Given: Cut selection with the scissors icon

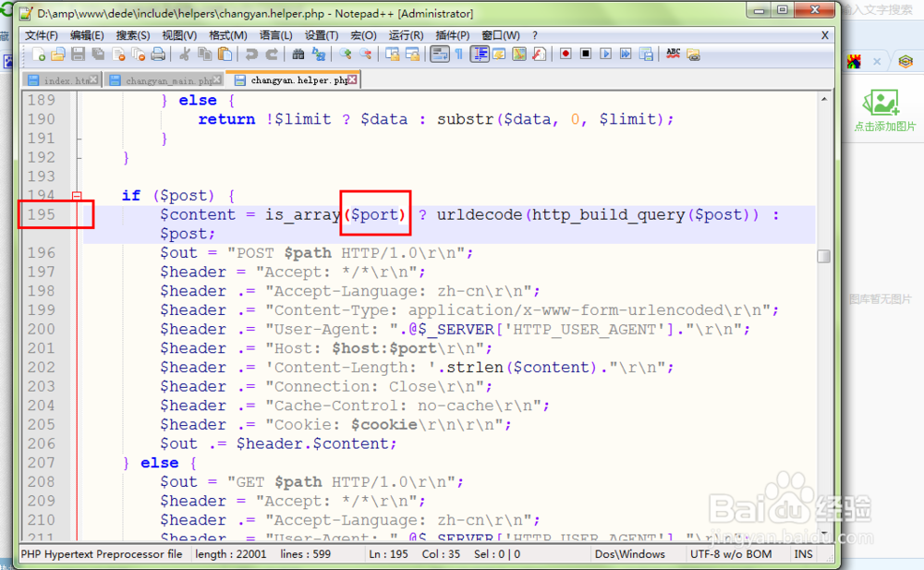Looking at the screenshot, I should pos(185,55).
